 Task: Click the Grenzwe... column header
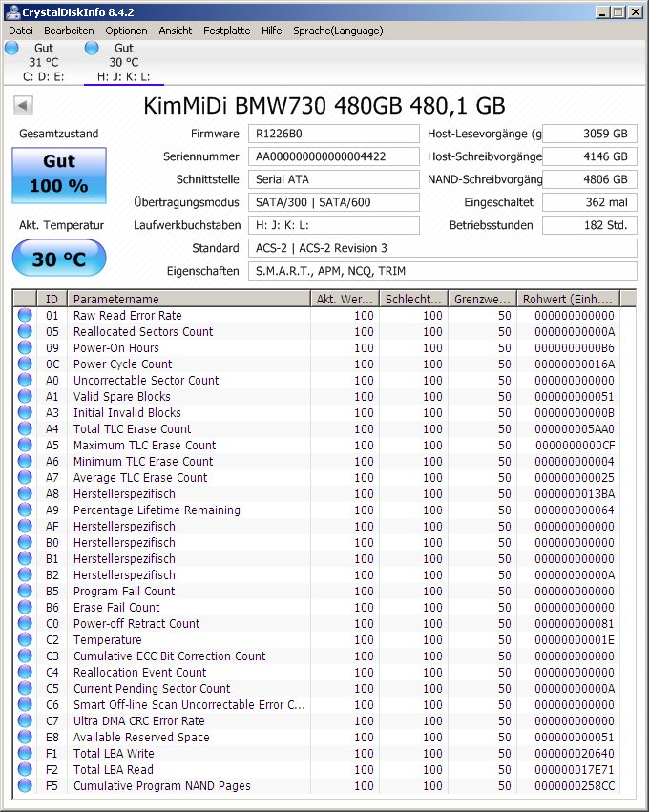click(482, 299)
